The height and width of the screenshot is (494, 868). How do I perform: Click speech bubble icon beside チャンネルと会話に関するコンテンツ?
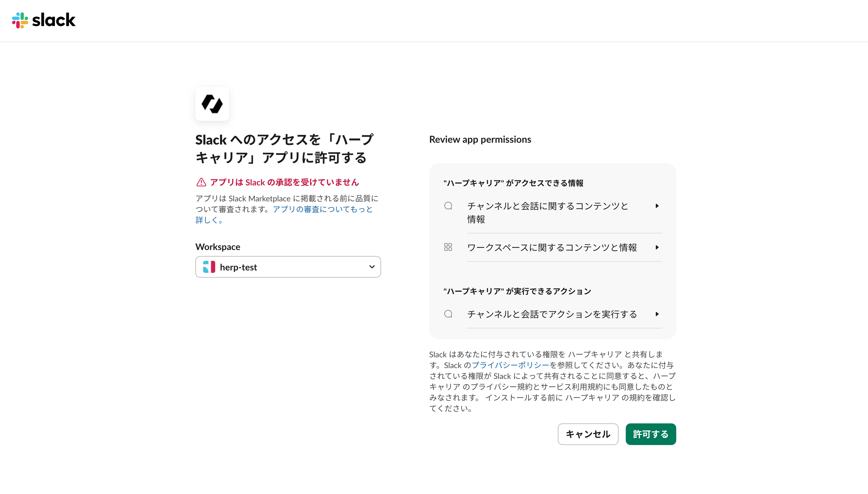click(448, 206)
